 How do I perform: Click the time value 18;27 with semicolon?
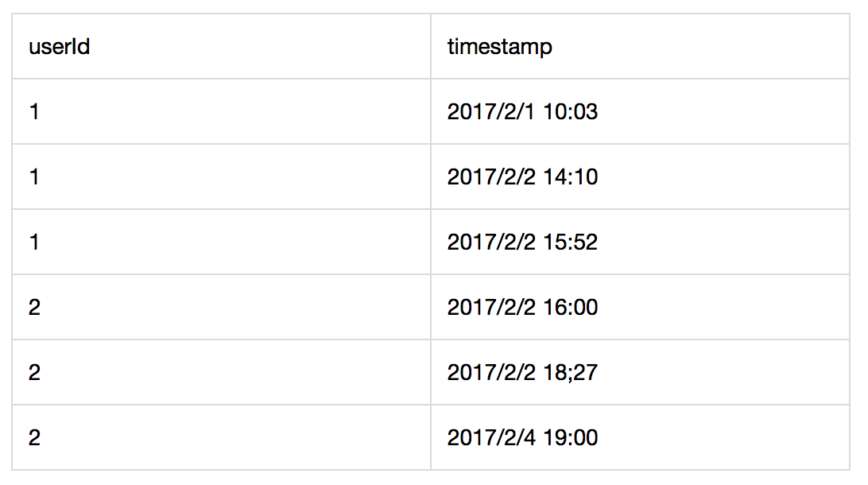click(x=570, y=373)
